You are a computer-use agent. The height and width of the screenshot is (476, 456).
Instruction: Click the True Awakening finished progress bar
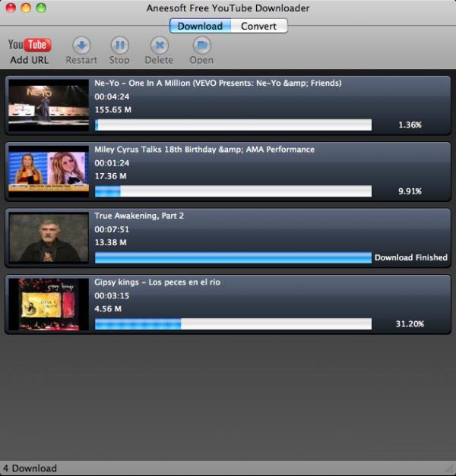pyautogui.click(x=233, y=257)
